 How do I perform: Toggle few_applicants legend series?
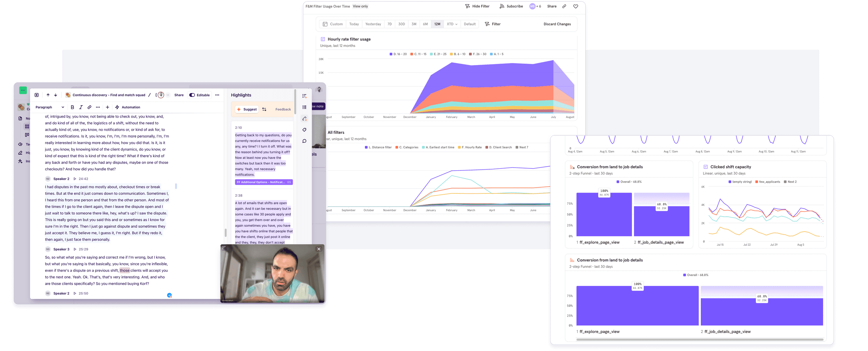point(767,182)
